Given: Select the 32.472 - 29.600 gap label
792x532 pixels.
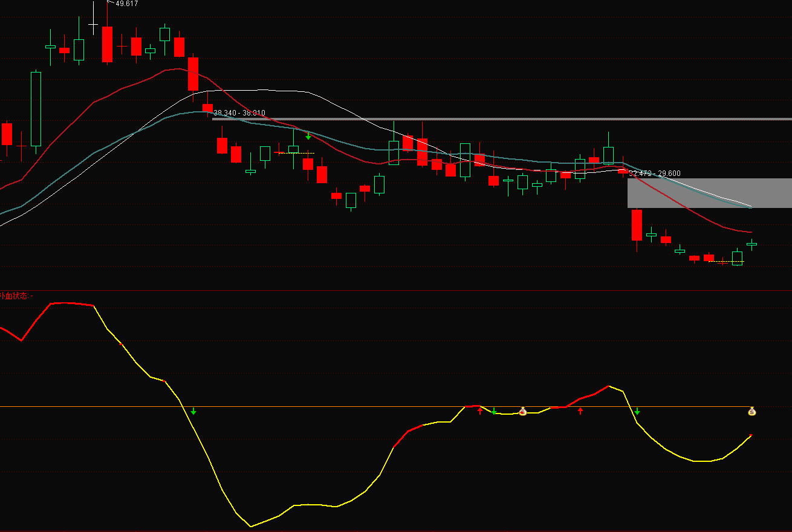Looking at the screenshot, I should pos(655,174).
